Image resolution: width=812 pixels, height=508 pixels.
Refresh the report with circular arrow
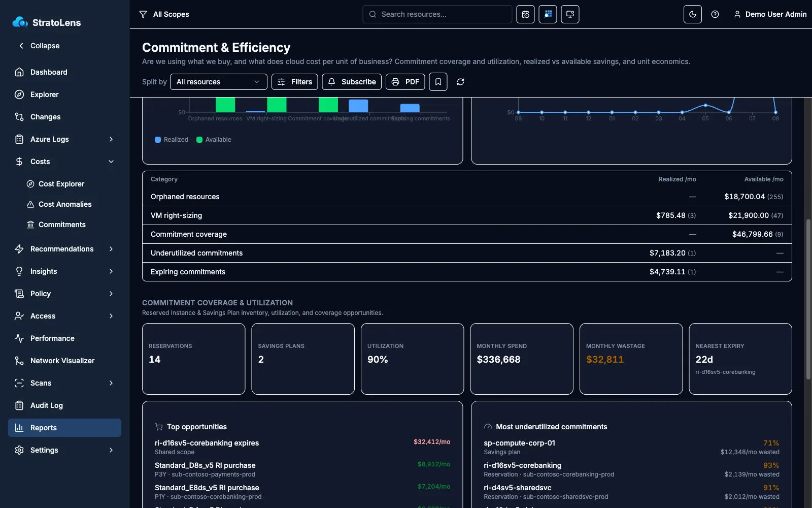pos(460,82)
